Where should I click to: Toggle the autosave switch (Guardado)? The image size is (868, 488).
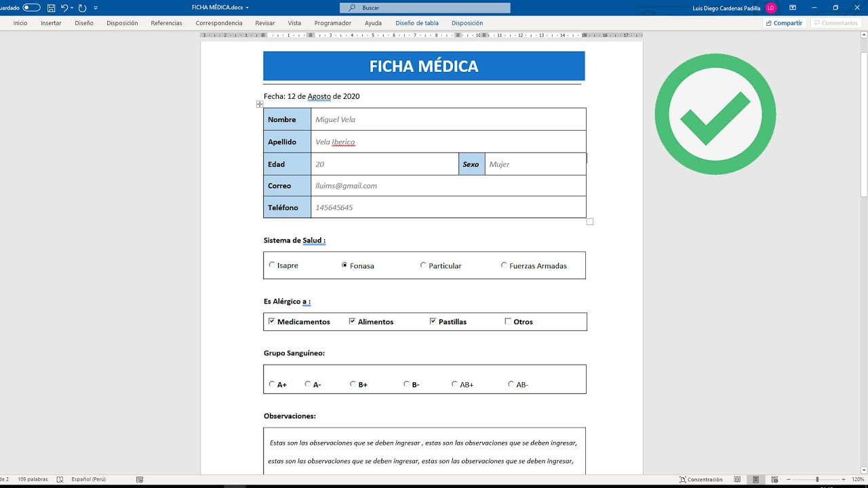point(31,7)
